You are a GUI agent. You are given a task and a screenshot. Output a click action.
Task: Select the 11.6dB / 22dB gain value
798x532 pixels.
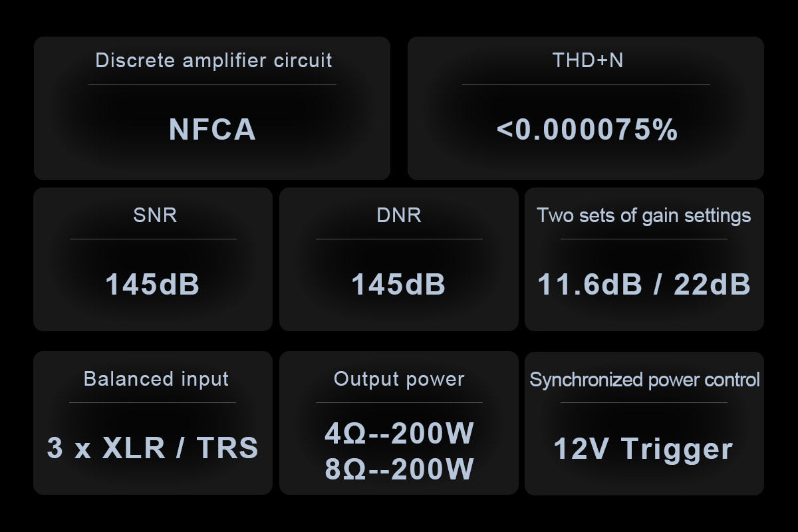644,285
